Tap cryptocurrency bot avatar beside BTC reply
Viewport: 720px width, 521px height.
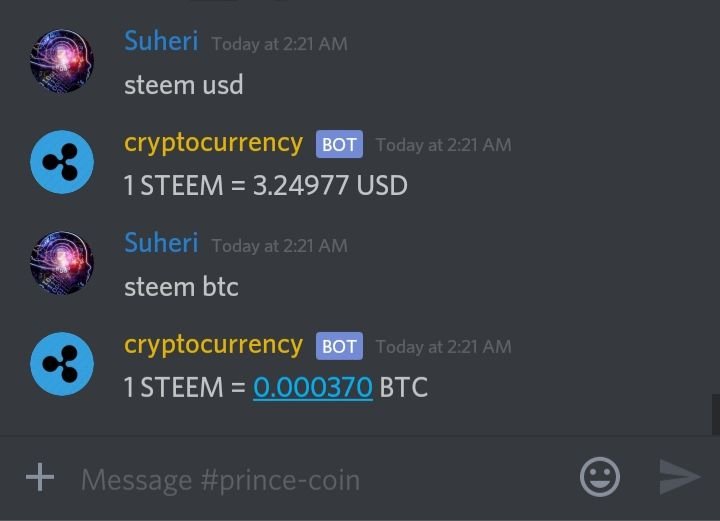(x=62, y=364)
